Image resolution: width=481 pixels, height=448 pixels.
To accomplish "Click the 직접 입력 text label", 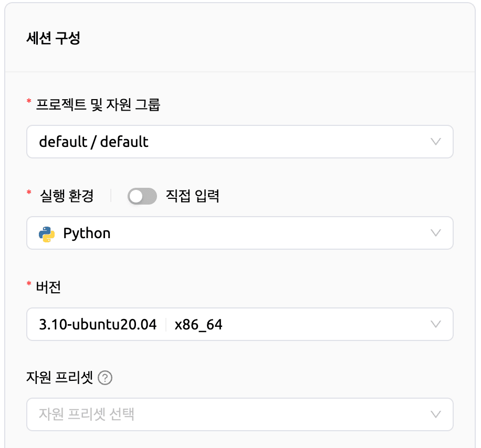I will (192, 196).
